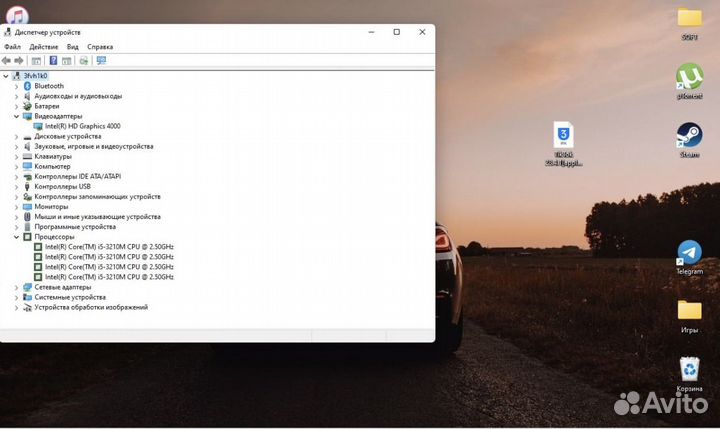Collapse the Процессоры category arrow

[17, 237]
